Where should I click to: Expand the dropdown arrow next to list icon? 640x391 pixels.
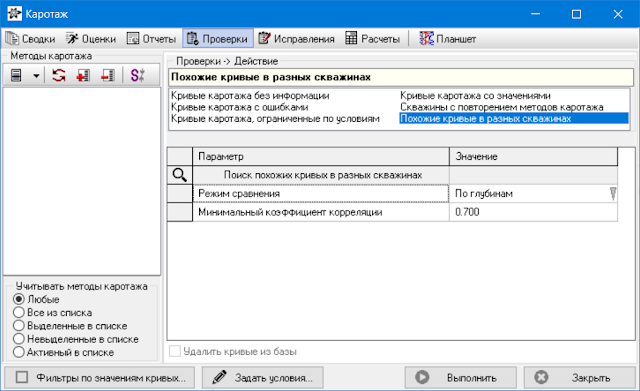click(36, 76)
